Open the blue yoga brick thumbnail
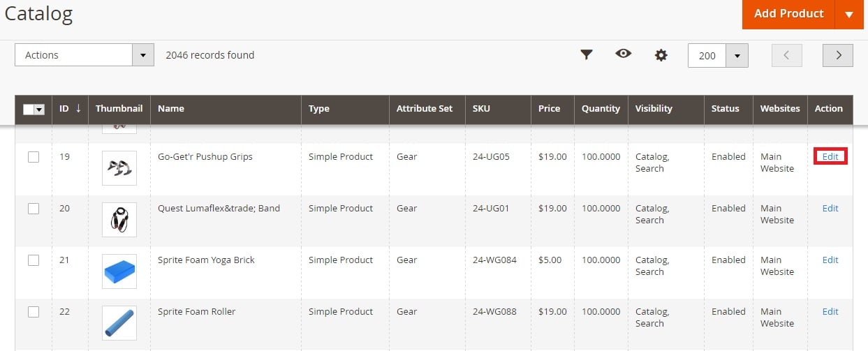The height and width of the screenshot is (351, 868). [x=119, y=271]
